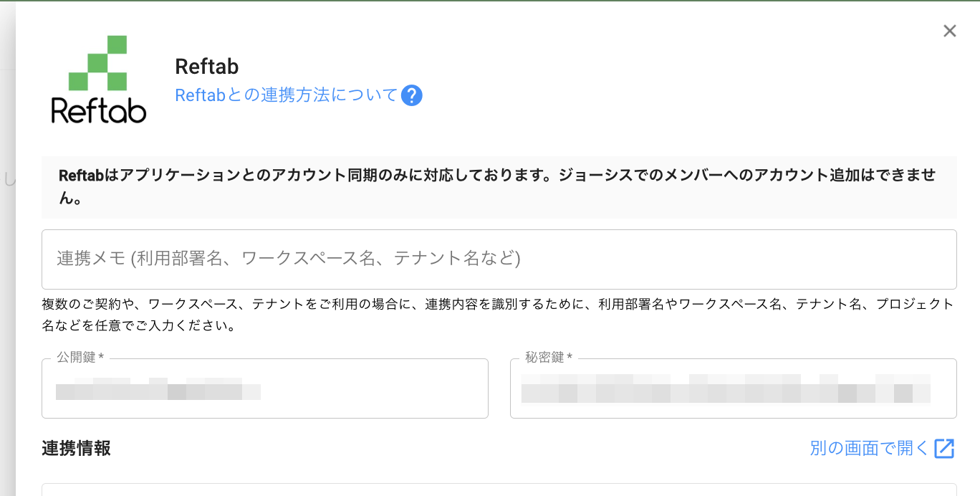Open the Reftabとの連携方法について link
The image size is (980, 496).
tap(286, 95)
